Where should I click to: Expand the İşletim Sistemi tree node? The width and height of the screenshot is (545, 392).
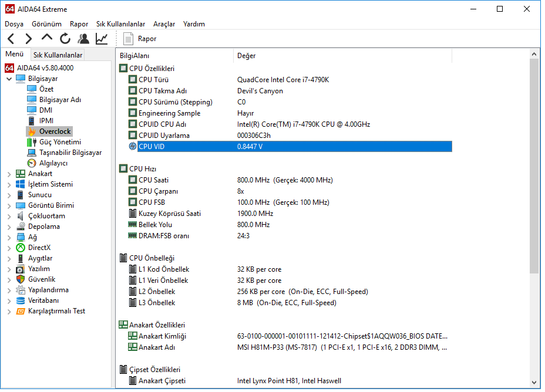tap(9, 184)
